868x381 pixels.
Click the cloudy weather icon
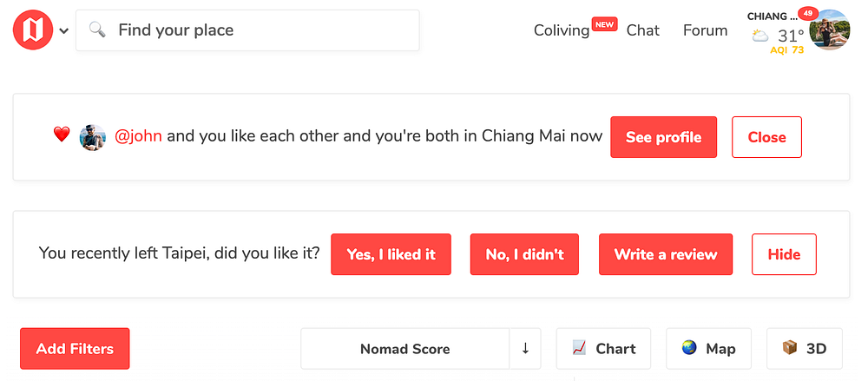point(760,36)
